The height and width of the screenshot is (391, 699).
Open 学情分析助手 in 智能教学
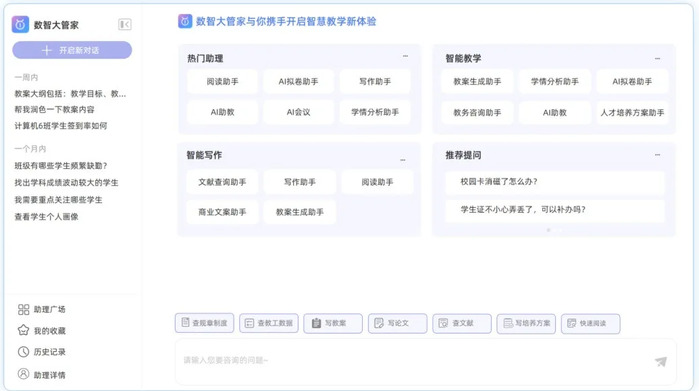click(555, 82)
